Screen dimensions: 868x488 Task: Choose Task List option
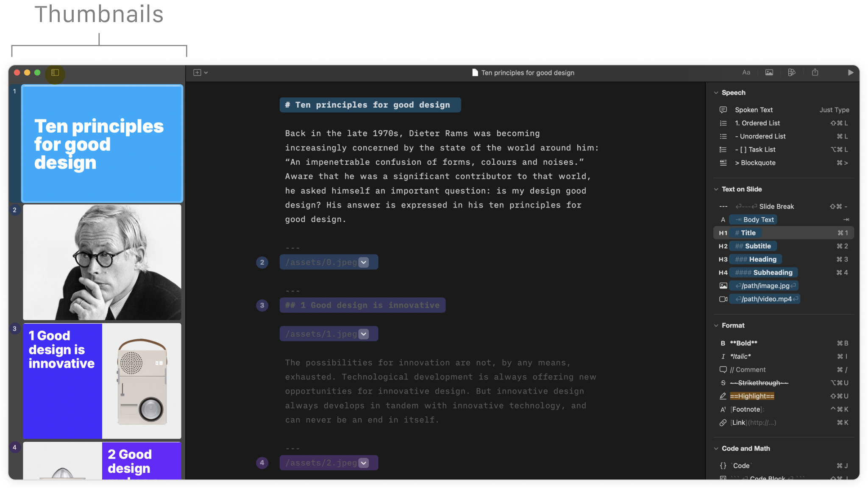tap(784, 150)
